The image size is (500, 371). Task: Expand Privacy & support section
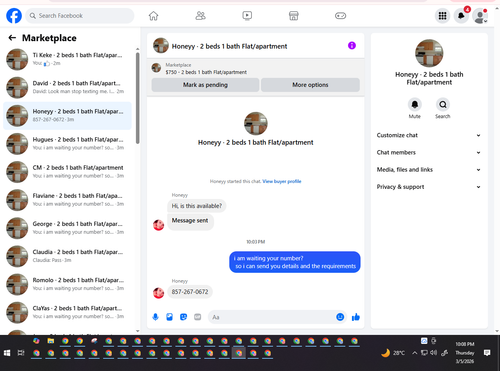click(x=429, y=187)
